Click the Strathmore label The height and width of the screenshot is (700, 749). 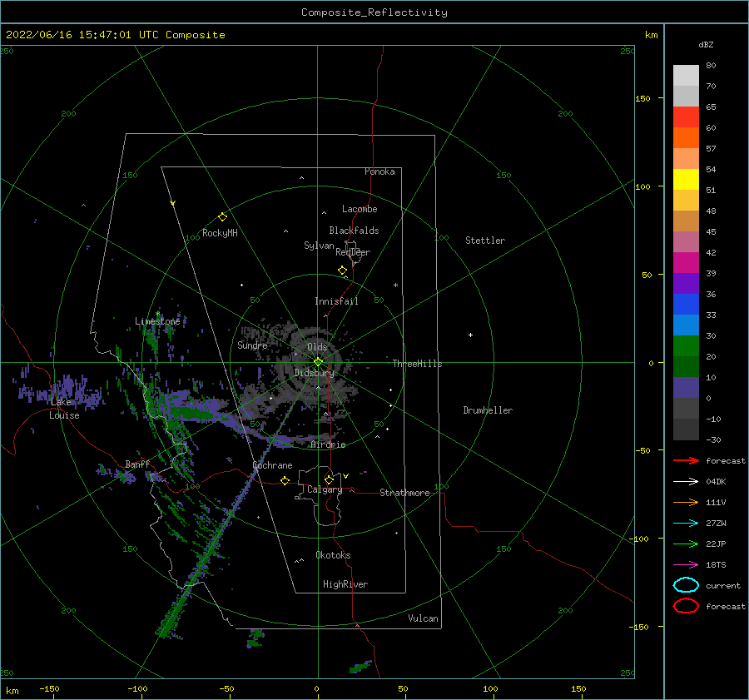tap(404, 493)
